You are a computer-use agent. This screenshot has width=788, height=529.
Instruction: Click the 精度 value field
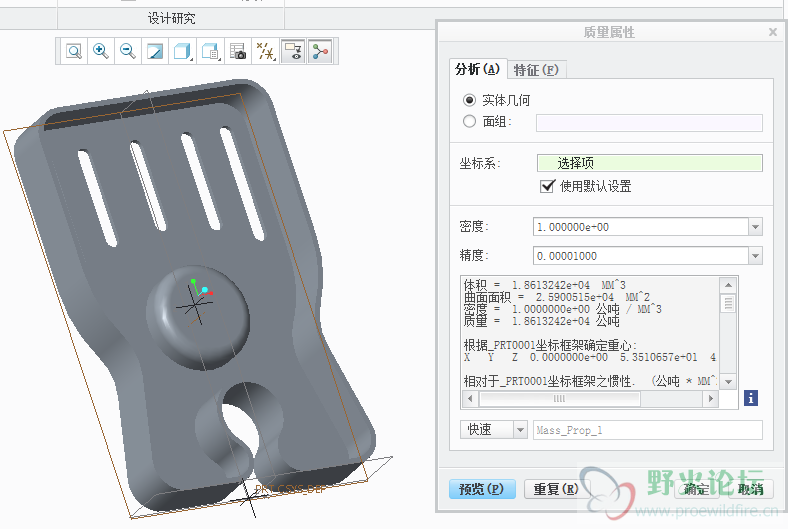click(x=641, y=256)
